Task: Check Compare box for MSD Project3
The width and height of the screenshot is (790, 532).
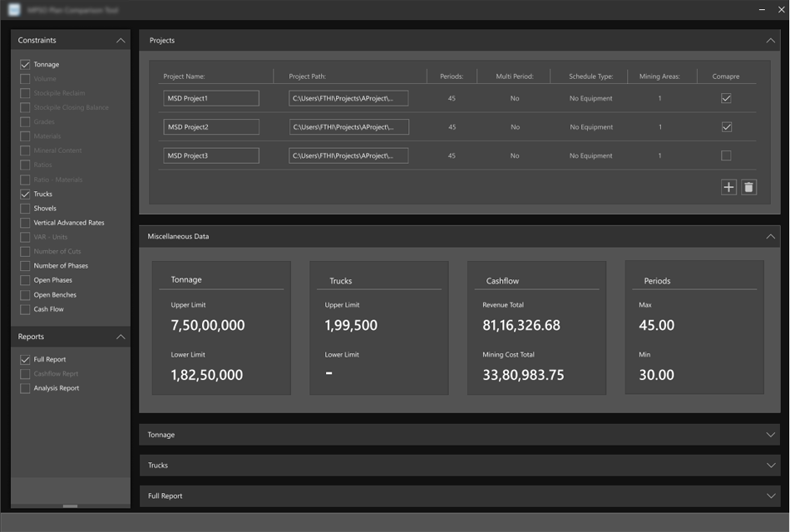Action: coord(726,155)
